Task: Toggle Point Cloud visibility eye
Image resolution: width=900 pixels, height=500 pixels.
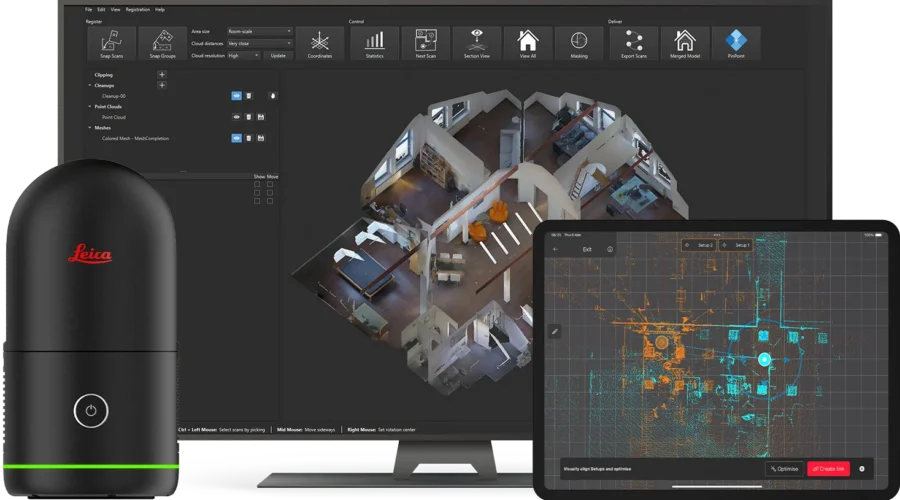Action: click(237, 117)
